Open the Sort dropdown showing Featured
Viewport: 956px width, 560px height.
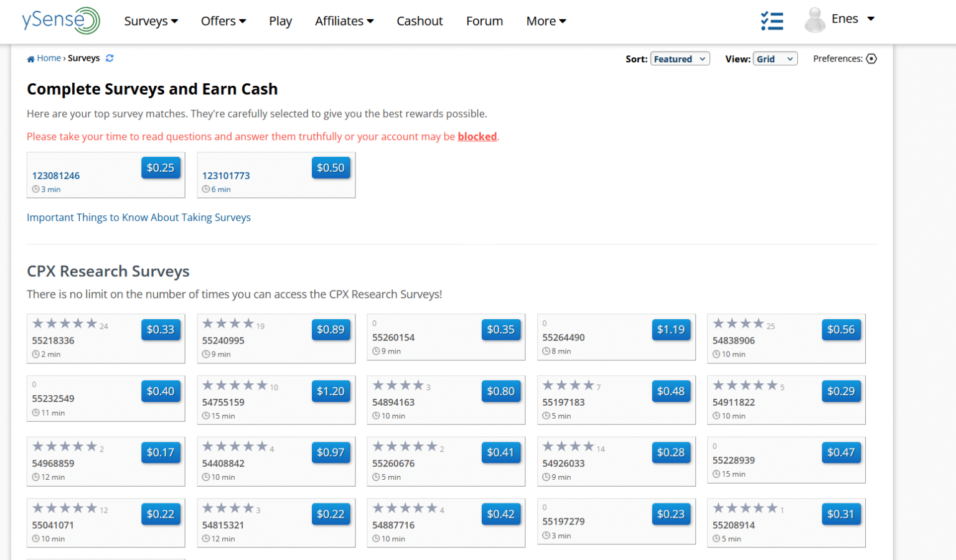(x=680, y=58)
